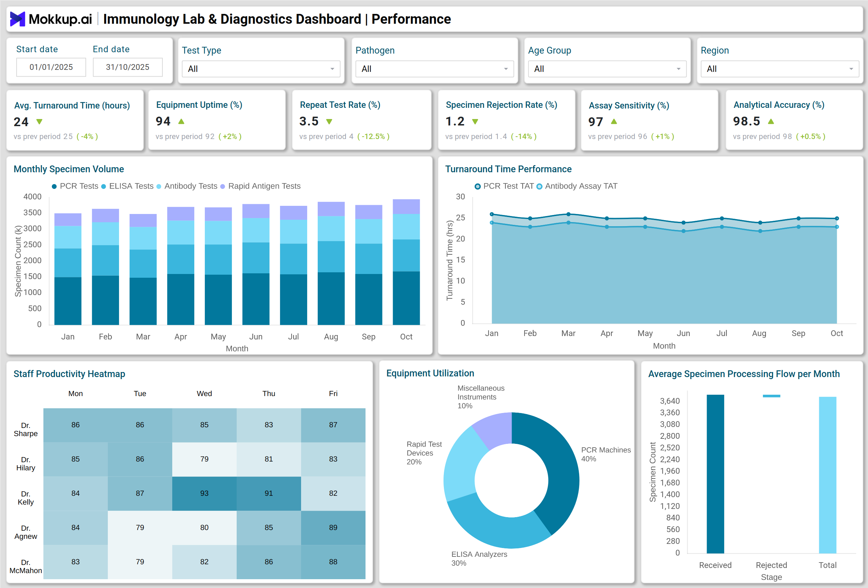Open the Age Group dropdown
The height and width of the screenshot is (588, 868).
click(x=607, y=69)
